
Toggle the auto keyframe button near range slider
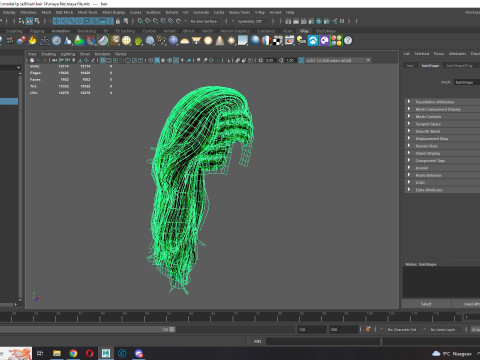(368, 329)
